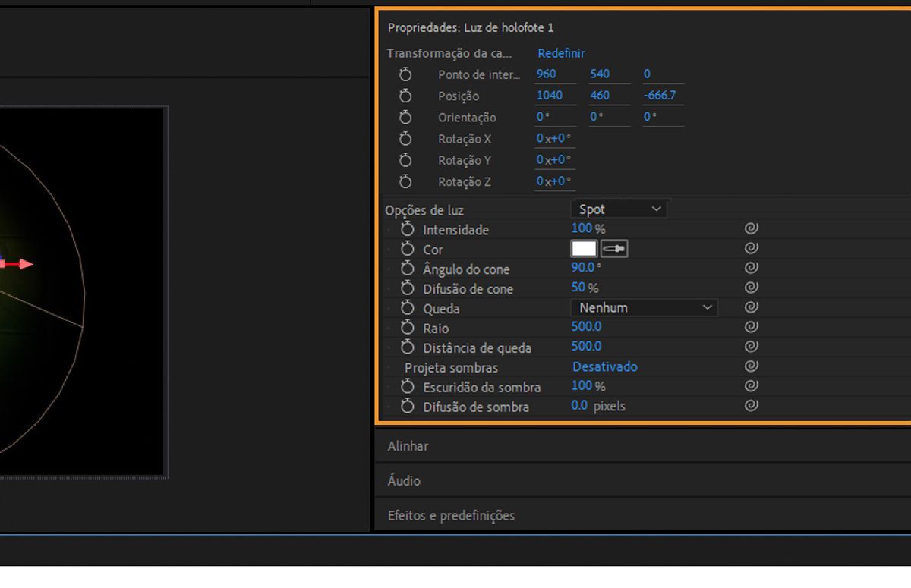
Task: Click Redefinir to reset the transform
Action: pyautogui.click(x=561, y=53)
